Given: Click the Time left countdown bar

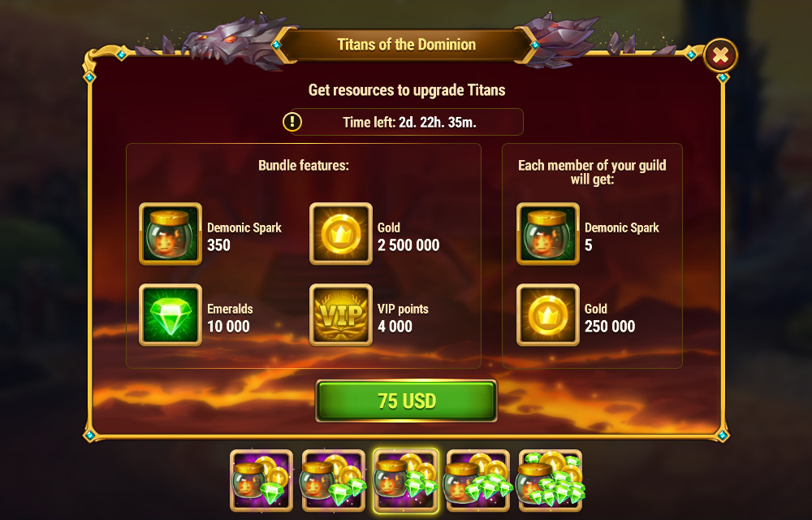Looking at the screenshot, I should (407, 122).
